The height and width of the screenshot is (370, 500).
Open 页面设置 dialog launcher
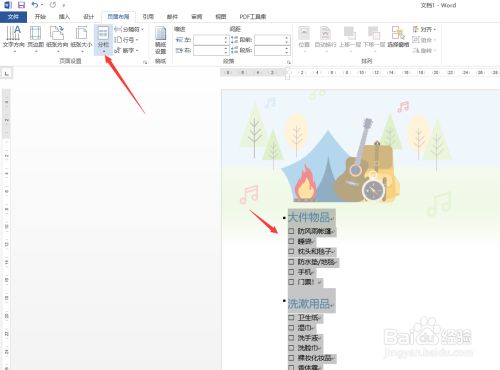[x=145, y=62]
